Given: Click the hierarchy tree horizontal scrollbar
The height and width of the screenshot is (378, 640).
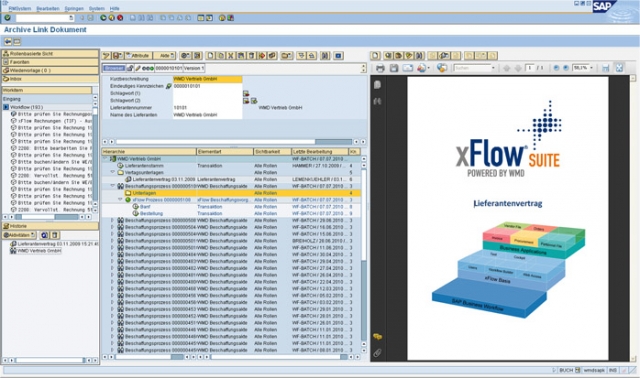Looking at the screenshot, I should pos(149,357).
